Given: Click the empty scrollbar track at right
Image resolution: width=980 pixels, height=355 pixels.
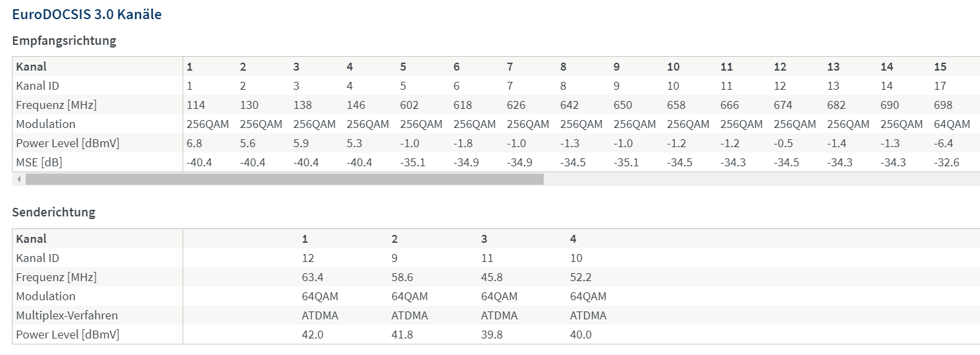Looking at the screenshot, I should coord(761,179).
